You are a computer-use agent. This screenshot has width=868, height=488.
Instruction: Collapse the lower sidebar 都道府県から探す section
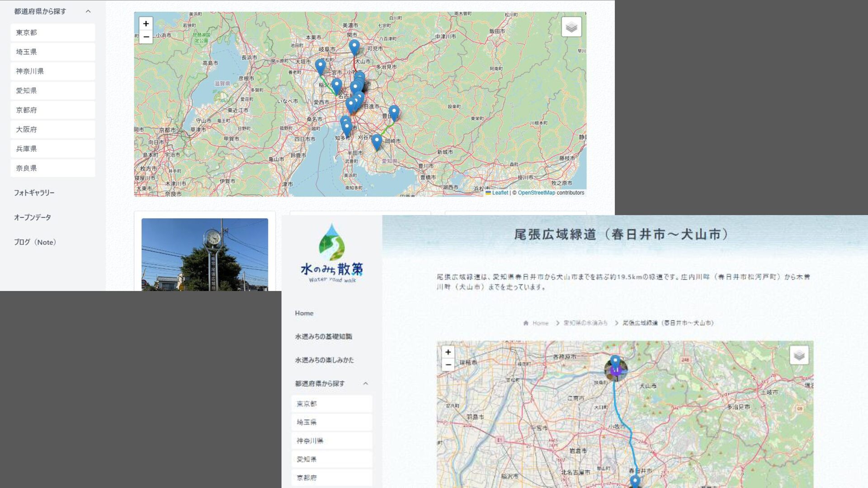[365, 384]
